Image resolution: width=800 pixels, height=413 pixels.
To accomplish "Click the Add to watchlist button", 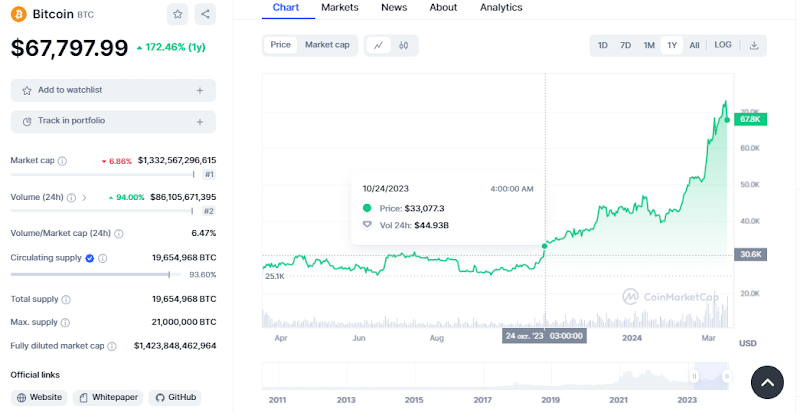I will pos(113,90).
